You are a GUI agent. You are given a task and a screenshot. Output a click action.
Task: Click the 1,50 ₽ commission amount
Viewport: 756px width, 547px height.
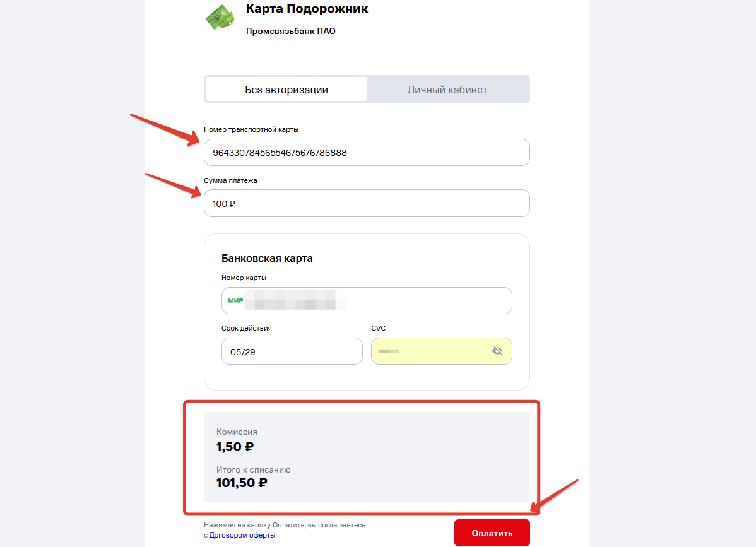click(235, 447)
